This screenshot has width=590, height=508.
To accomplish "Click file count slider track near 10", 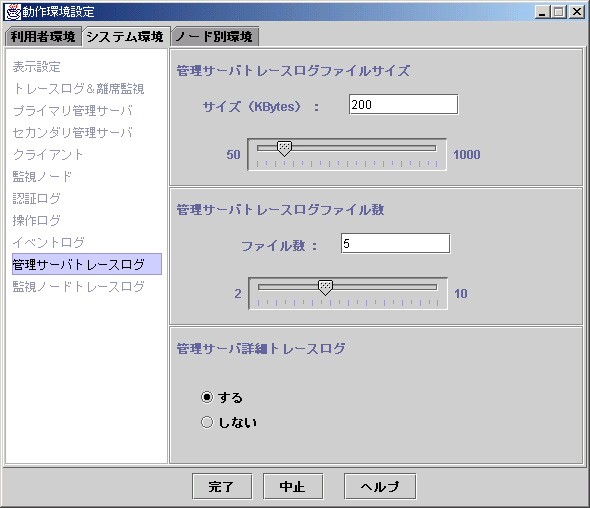I will pos(431,287).
